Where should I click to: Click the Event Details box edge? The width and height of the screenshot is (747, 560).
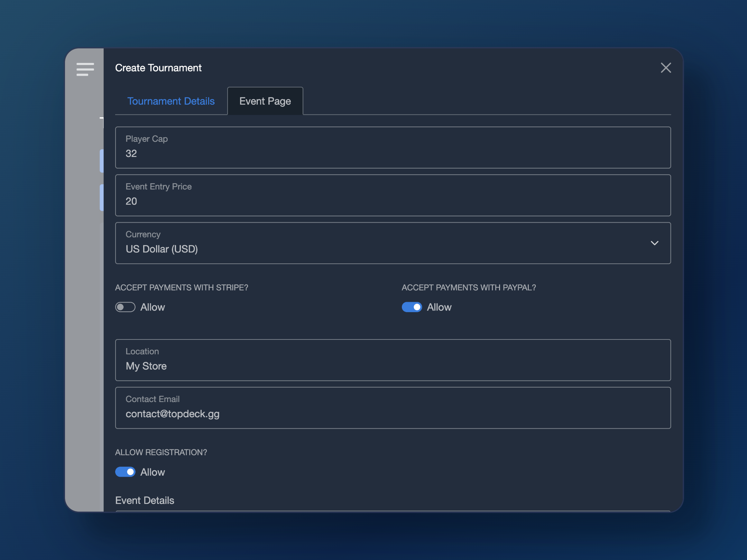393,510
